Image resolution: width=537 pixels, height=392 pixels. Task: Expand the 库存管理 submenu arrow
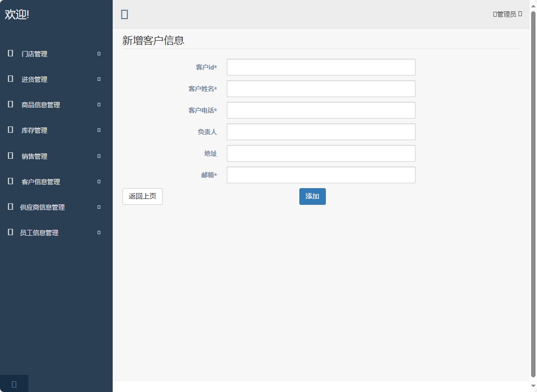[x=98, y=130]
